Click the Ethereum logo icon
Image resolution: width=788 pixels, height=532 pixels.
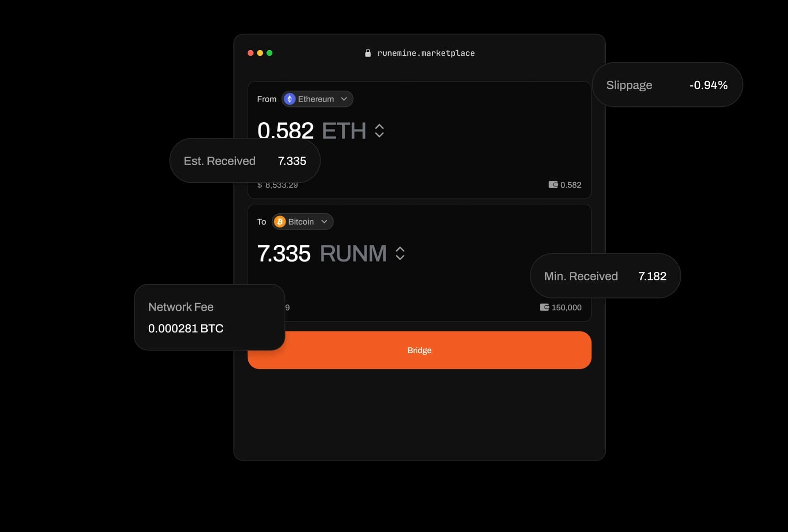290,99
